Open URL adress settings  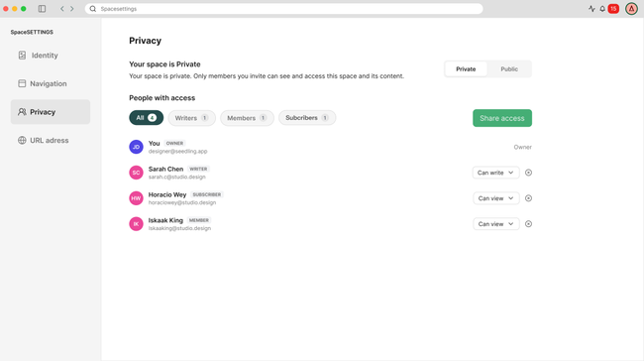pos(51,140)
